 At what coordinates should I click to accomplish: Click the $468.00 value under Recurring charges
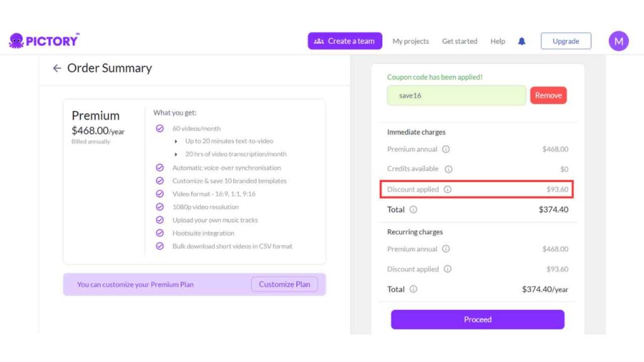(x=555, y=249)
